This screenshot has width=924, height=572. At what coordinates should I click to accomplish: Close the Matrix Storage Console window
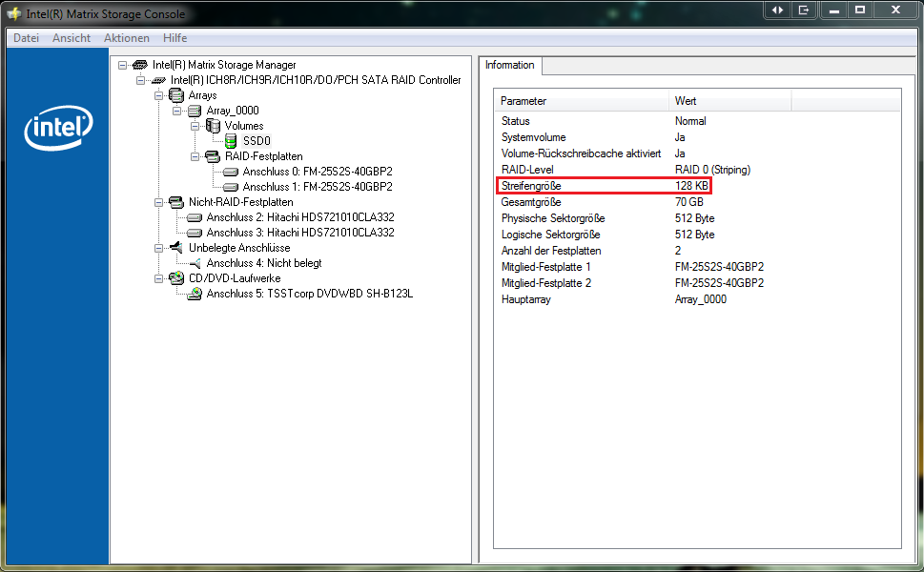[895, 10]
